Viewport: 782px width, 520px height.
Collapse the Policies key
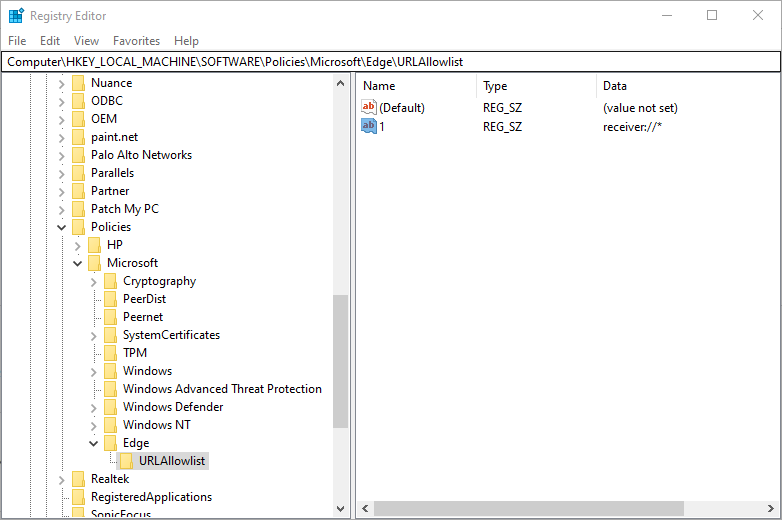click(62, 227)
